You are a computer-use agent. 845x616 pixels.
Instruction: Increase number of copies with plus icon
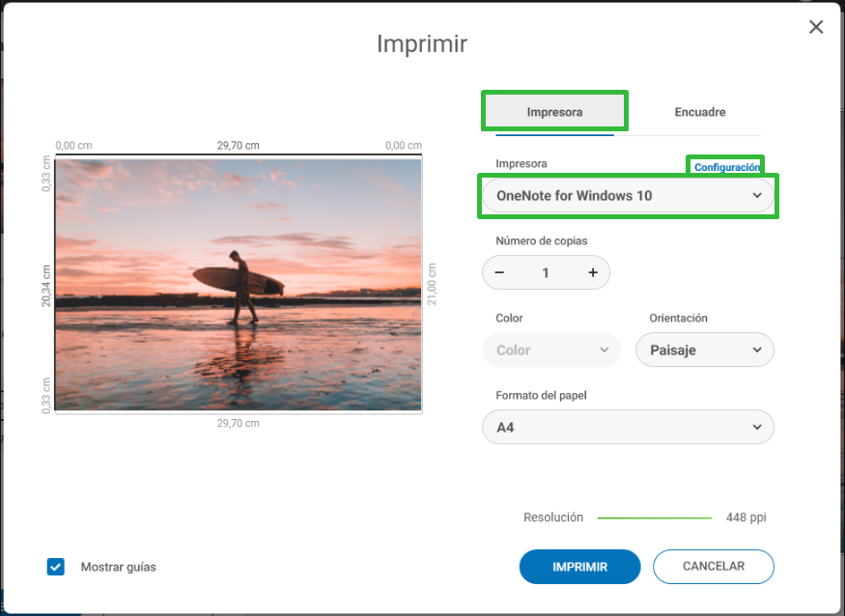click(593, 272)
